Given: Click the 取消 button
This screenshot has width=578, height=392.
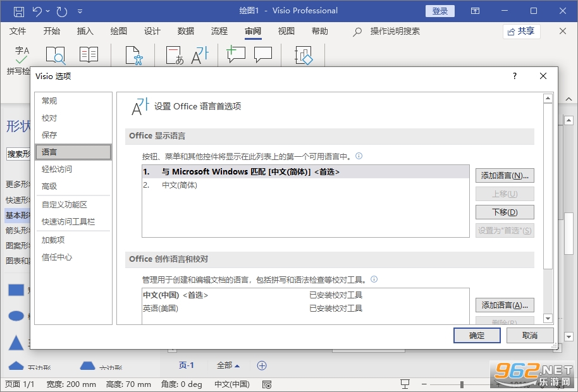Looking at the screenshot, I should [530, 336].
